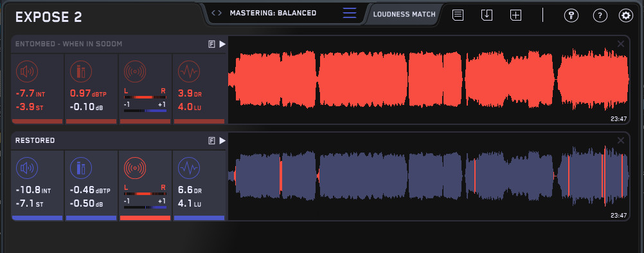This screenshot has height=253, width=644.
Task: Toggle the Loudness Match button
Action: click(x=404, y=14)
